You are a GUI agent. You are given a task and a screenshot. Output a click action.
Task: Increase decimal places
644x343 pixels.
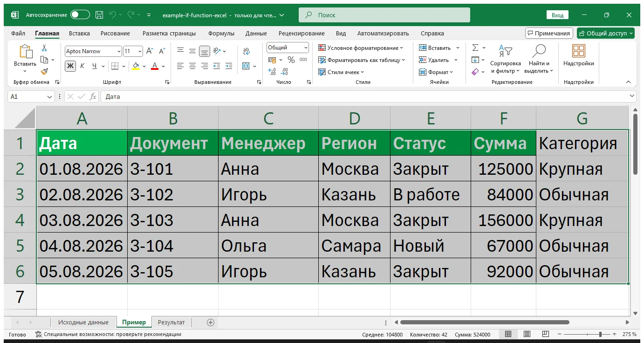272,72
